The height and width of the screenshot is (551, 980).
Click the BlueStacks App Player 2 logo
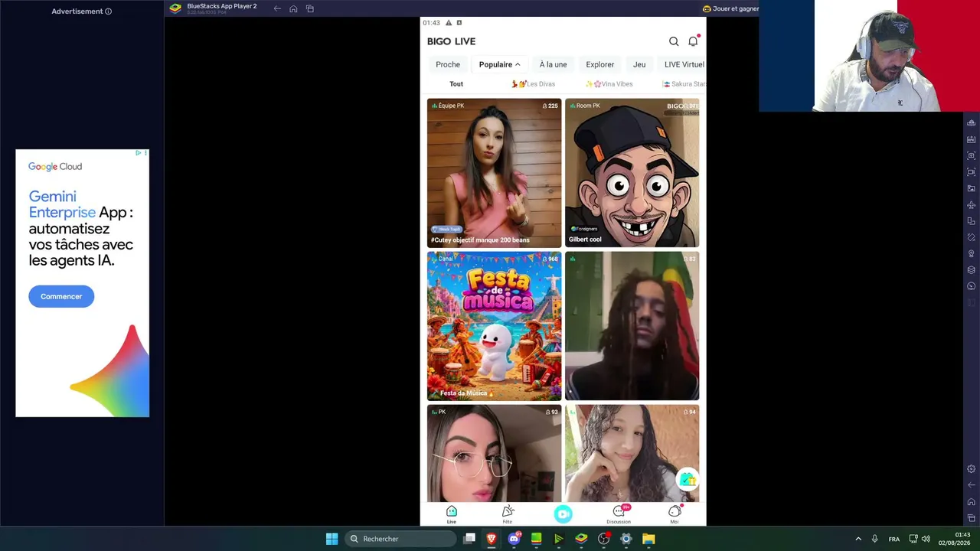pyautogui.click(x=175, y=8)
